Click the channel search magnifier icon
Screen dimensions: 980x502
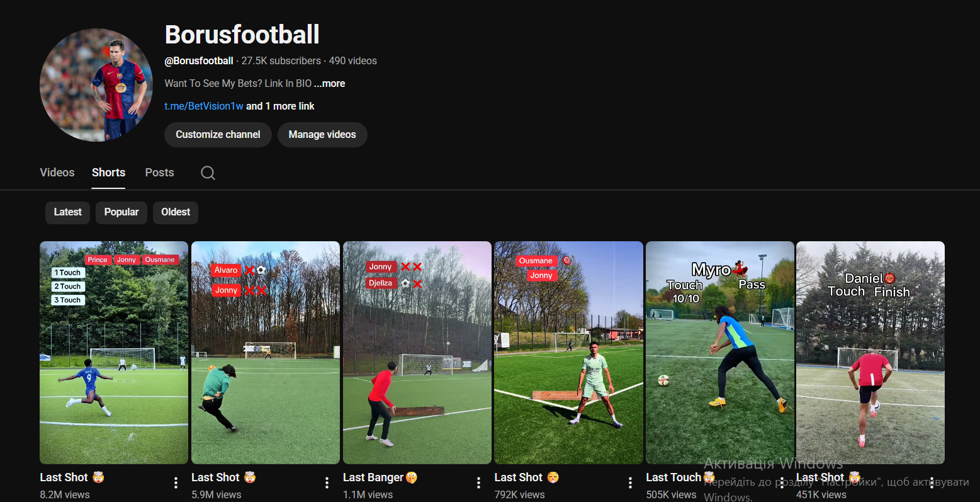click(208, 173)
